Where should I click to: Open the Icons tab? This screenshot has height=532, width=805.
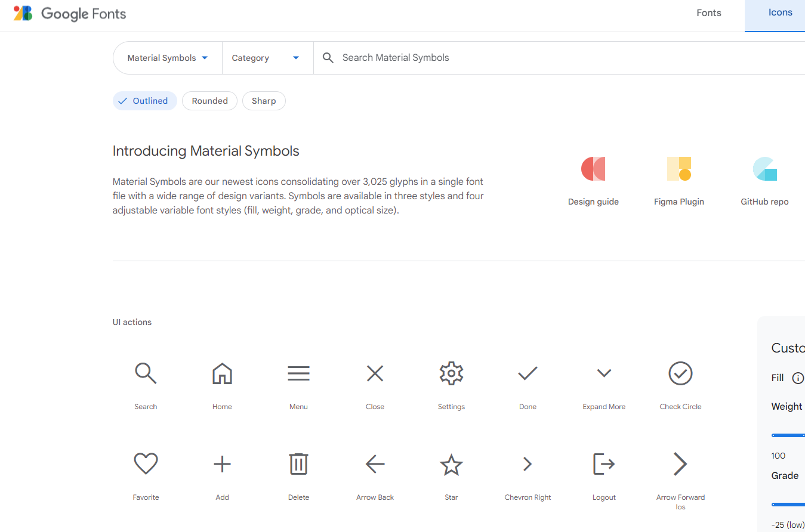tap(780, 13)
